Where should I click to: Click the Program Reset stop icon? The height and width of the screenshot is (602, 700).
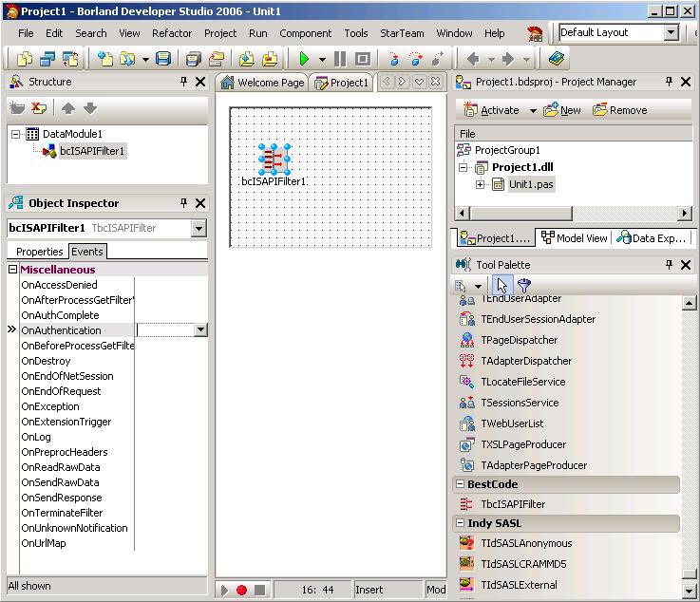click(363, 59)
